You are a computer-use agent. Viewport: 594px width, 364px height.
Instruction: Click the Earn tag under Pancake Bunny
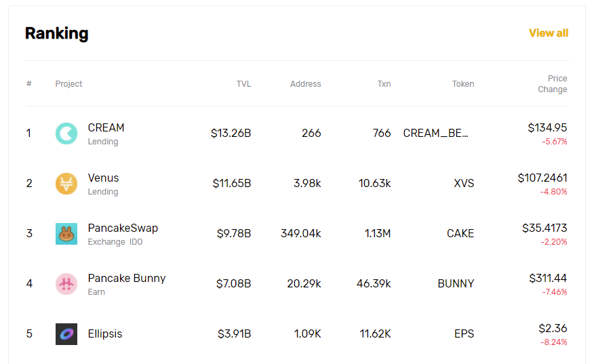tap(96, 292)
